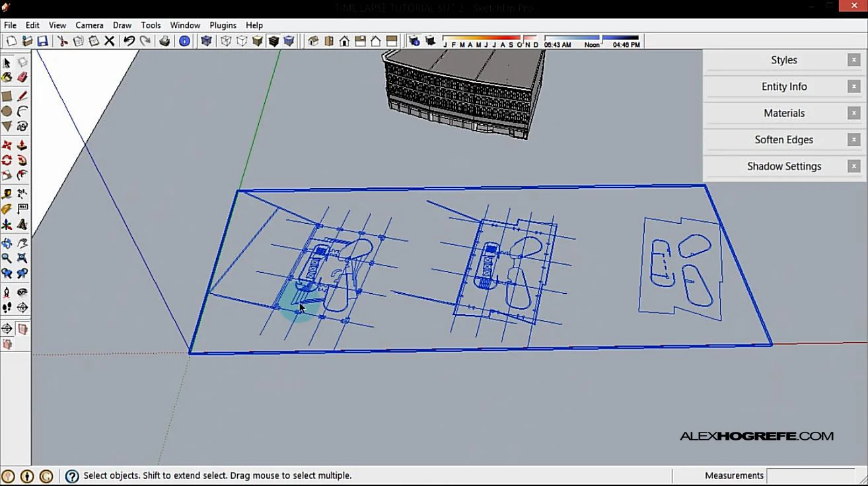Select the Offset tool

tap(22, 175)
